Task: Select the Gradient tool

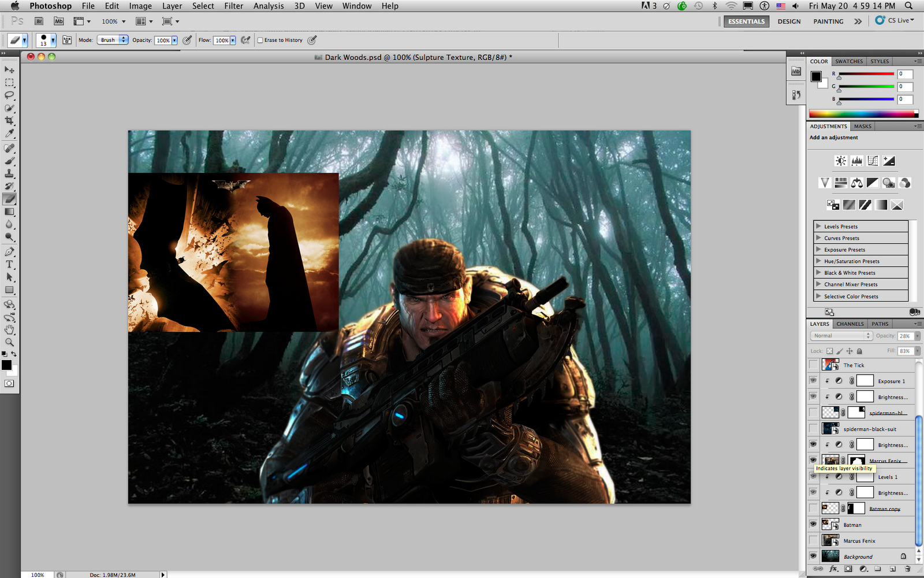Action: click(9, 212)
